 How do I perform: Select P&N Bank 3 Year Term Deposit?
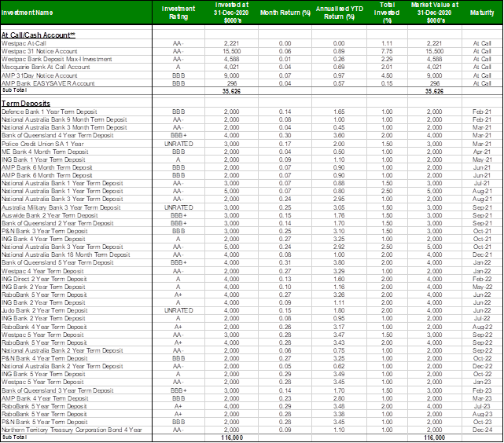click(x=44, y=231)
